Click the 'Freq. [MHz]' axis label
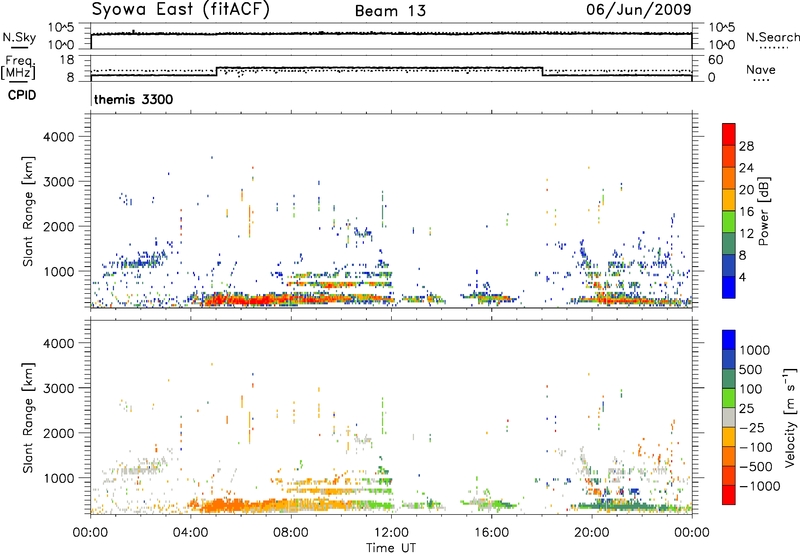The width and height of the screenshot is (800, 554). point(19,68)
